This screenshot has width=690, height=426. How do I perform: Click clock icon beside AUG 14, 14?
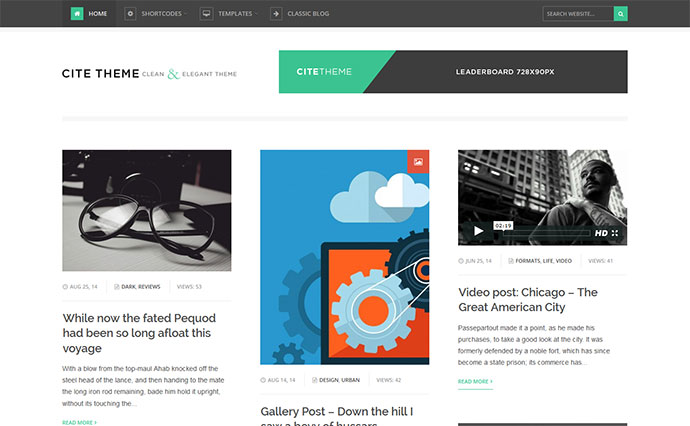pos(263,380)
